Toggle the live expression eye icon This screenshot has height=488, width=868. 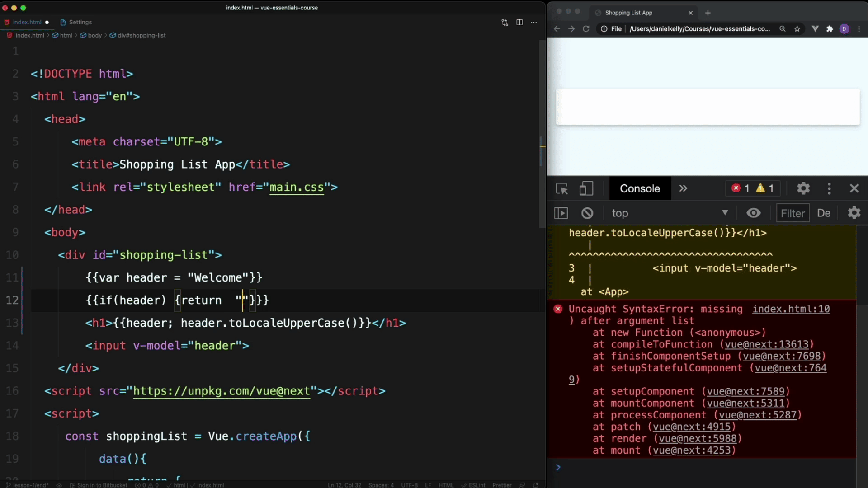coord(754,213)
